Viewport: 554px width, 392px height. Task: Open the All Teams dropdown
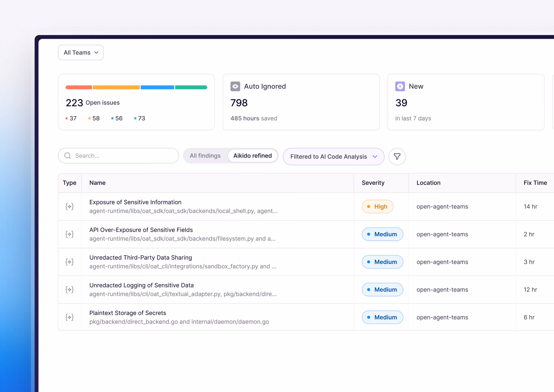coord(81,52)
